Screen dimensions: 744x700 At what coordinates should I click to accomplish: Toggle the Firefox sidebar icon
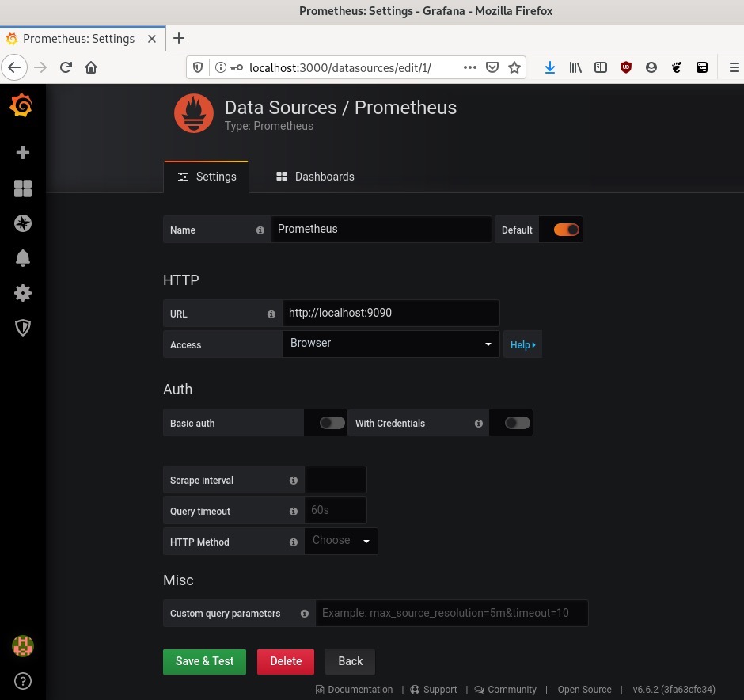click(600, 67)
